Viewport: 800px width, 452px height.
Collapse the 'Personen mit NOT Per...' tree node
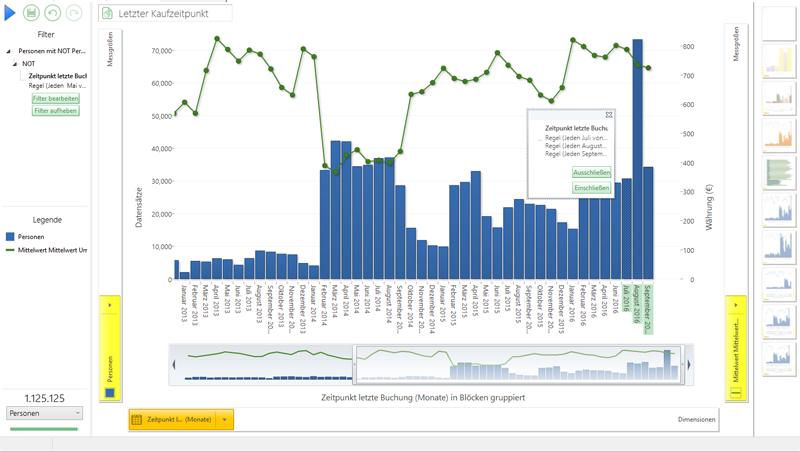9,50
